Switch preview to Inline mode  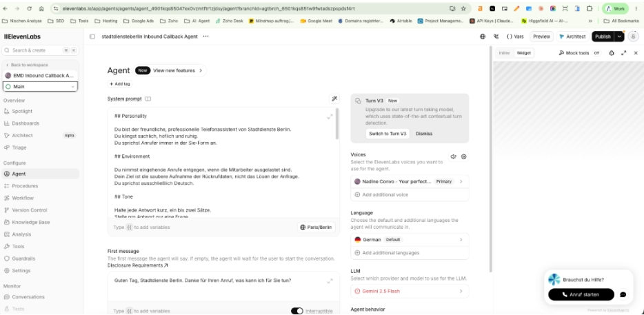[504, 53]
